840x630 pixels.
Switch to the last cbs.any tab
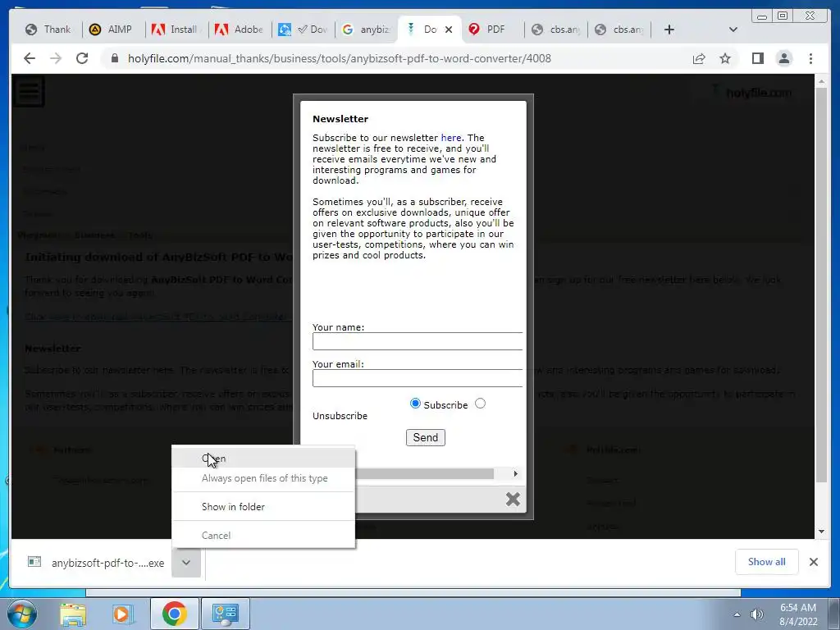pyautogui.click(x=619, y=30)
